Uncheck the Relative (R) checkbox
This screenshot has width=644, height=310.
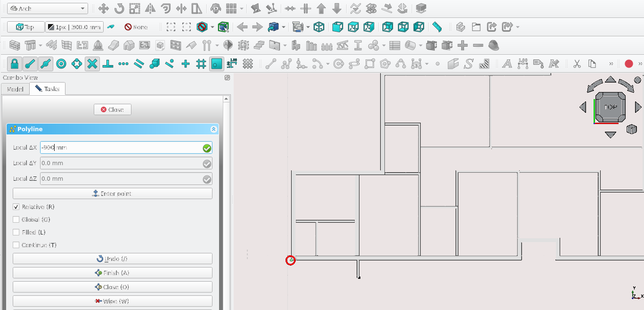point(16,207)
